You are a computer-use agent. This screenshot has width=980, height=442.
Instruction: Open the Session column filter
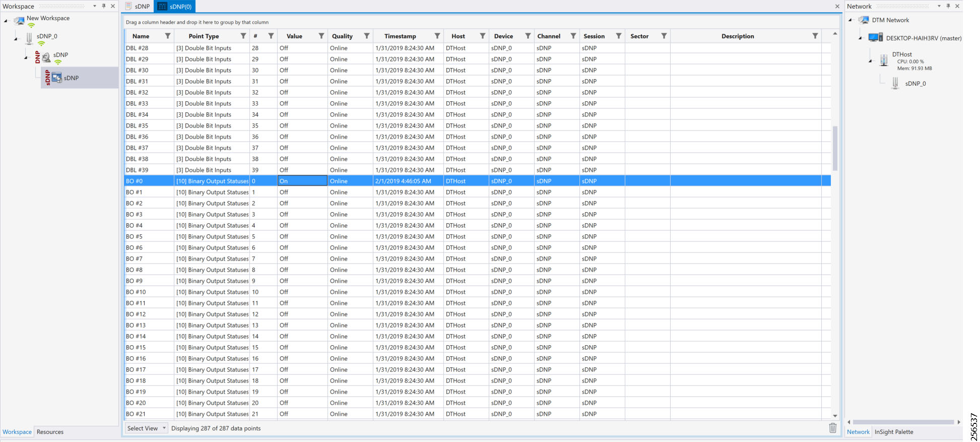[x=619, y=36]
